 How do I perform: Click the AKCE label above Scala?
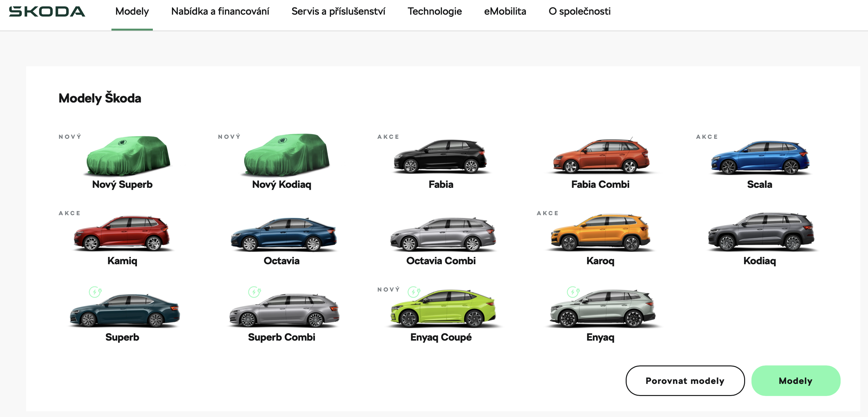707,137
